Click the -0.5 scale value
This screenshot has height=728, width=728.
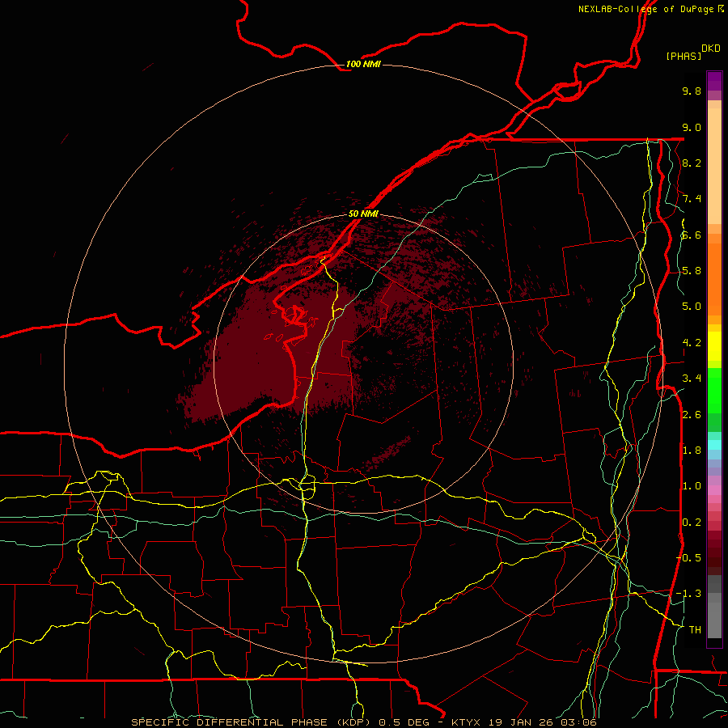tap(688, 558)
